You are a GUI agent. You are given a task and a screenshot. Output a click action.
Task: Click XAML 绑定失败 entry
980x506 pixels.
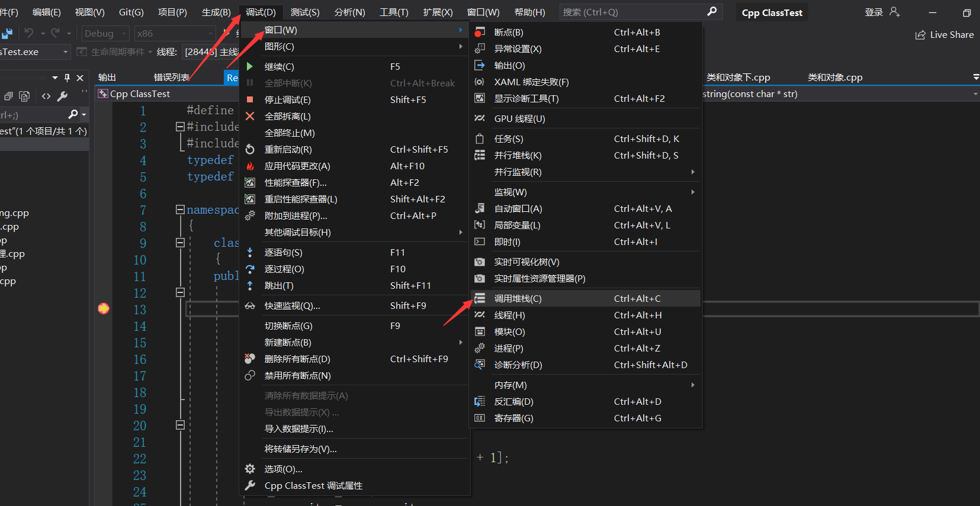point(586,82)
